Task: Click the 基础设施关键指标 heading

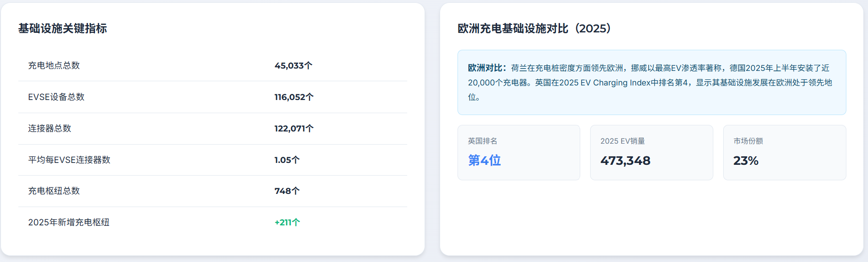Action: [x=63, y=29]
